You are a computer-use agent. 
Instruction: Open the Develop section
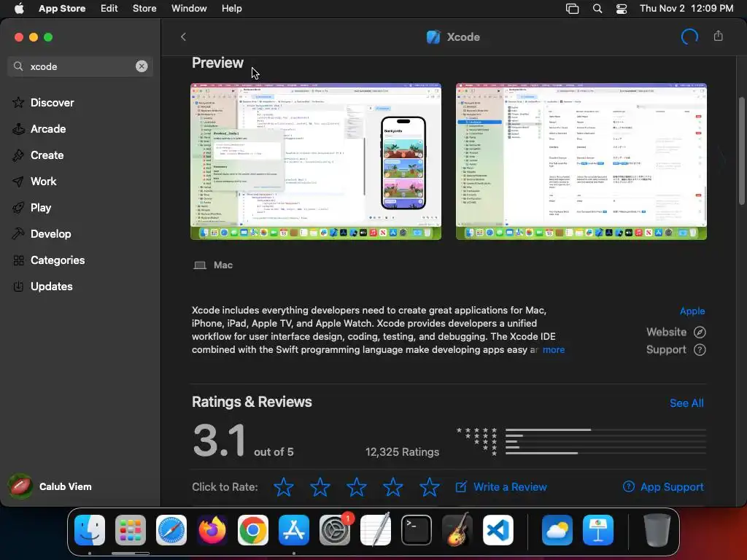click(x=50, y=234)
